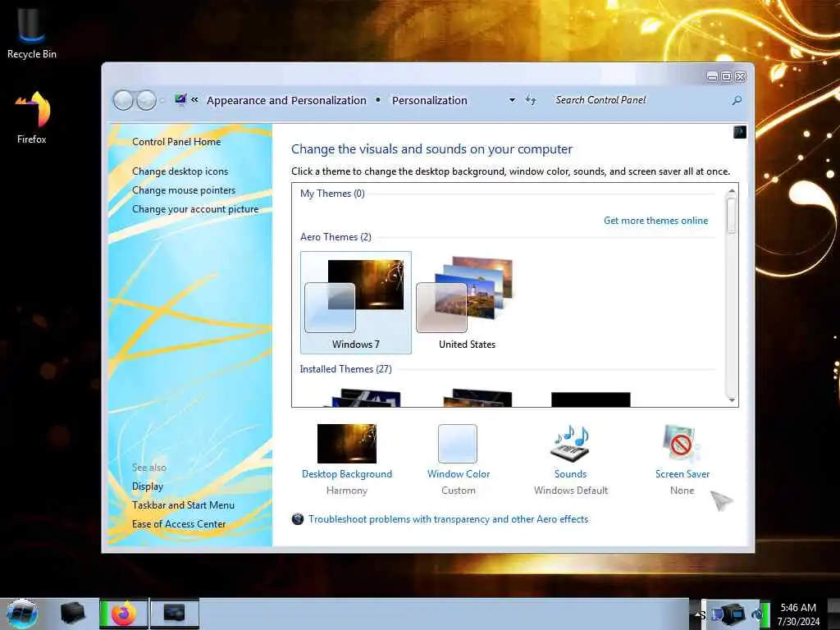Click the Desktop Background text link
This screenshot has height=630, width=840.
click(x=347, y=474)
